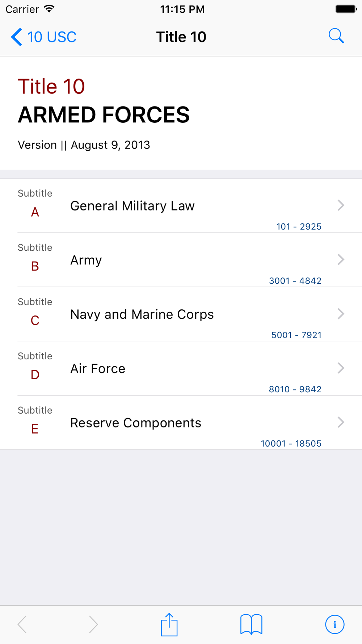Expand General Military Law chevron
This screenshot has width=362, height=644.
click(x=341, y=205)
